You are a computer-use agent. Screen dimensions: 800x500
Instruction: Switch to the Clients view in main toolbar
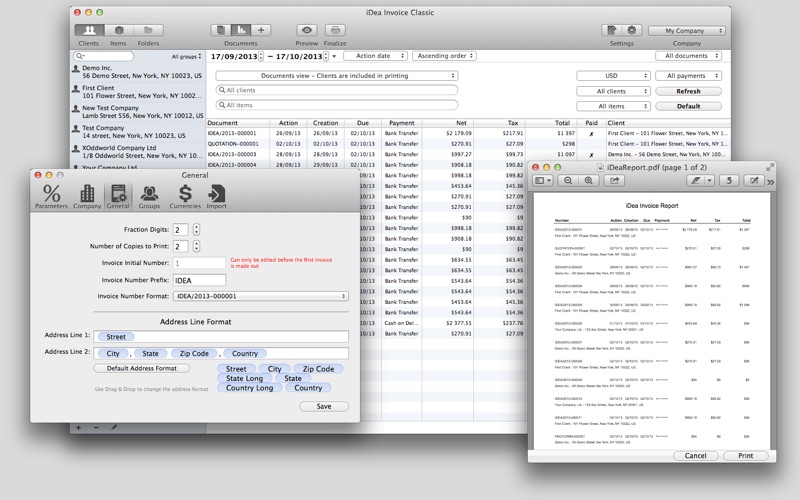tap(89, 31)
